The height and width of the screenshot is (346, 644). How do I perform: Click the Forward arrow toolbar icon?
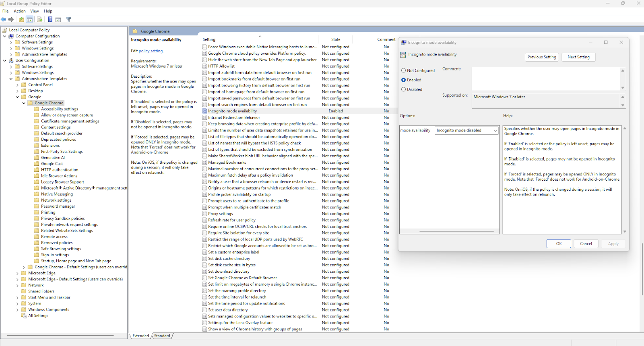[x=11, y=19]
